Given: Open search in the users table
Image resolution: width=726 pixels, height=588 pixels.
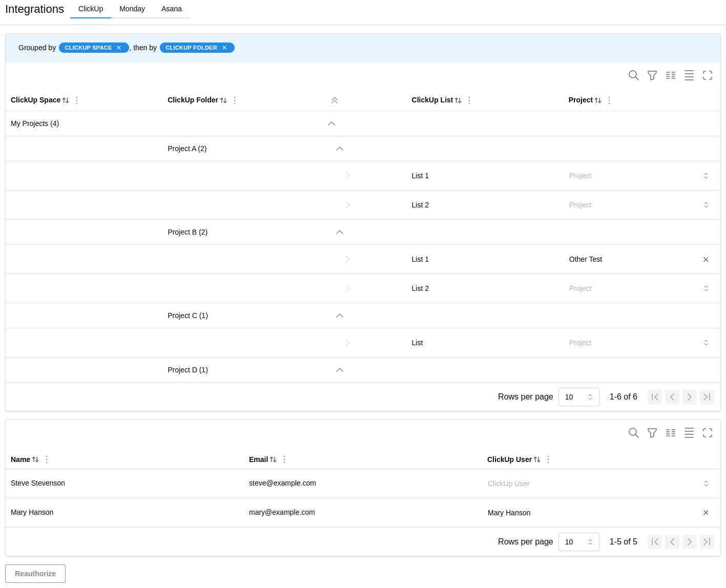Looking at the screenshot, I should [x=634, y=433].
